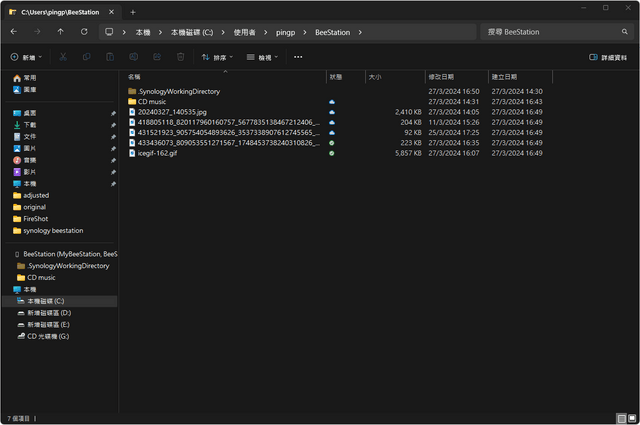Image resolution: width=640 pixels, height=425 pixels.
Task: Refresh the current folder view
Action: [x=84, y=31]
